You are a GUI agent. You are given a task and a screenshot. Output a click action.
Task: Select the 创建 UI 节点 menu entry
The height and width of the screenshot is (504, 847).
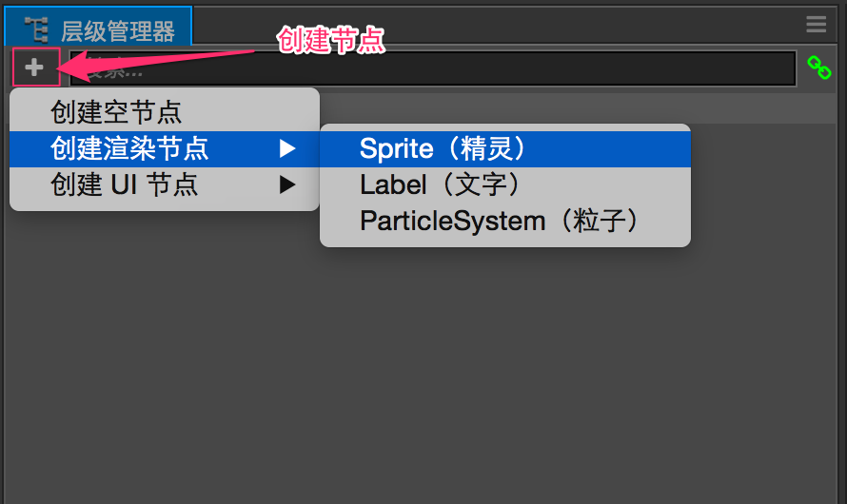[x=165, y=185]
